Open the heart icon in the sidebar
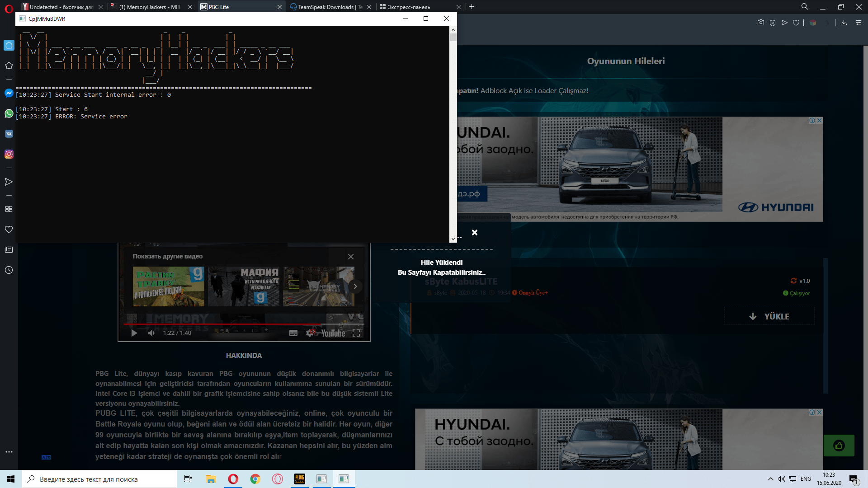Image resolution: width=868 pixels, height=488 pixels. pyautogui.click(x=9, y=230)
